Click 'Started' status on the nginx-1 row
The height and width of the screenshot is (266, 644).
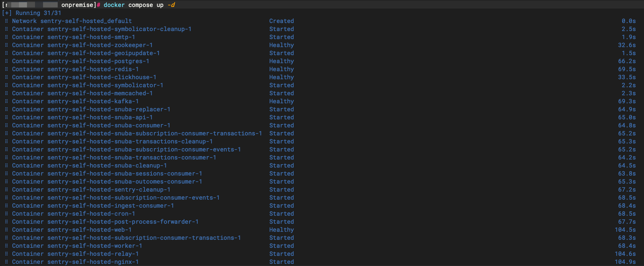(x=282, y=262)
